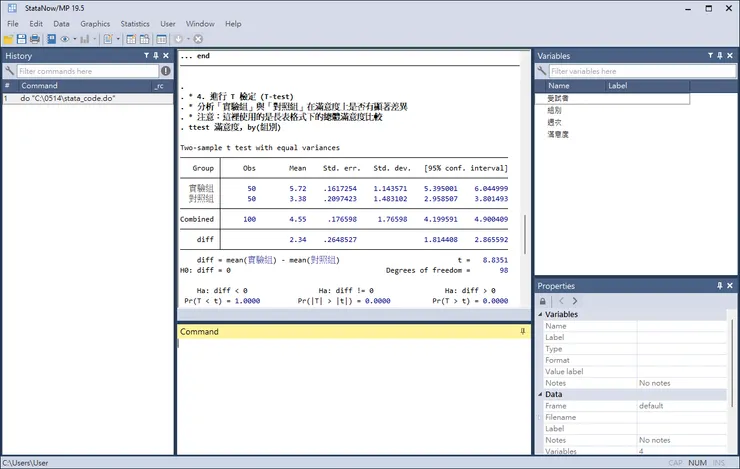
Task: Close the History panel
Action: tap(166, 56)
